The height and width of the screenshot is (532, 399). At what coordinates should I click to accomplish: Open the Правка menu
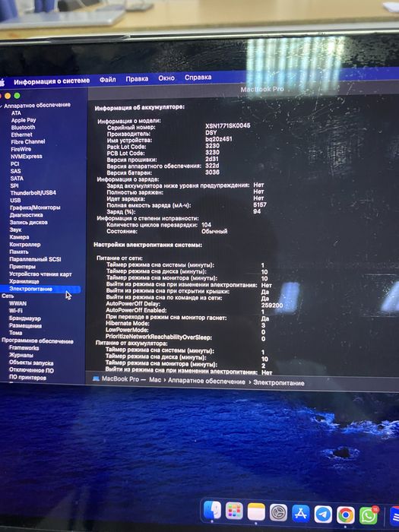(x=137, y=79)
